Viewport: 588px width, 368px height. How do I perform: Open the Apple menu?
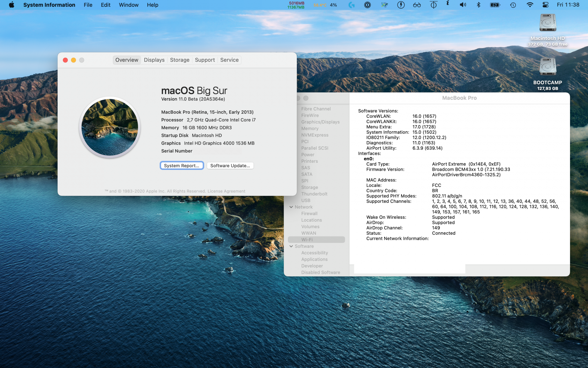pos(11,5)
